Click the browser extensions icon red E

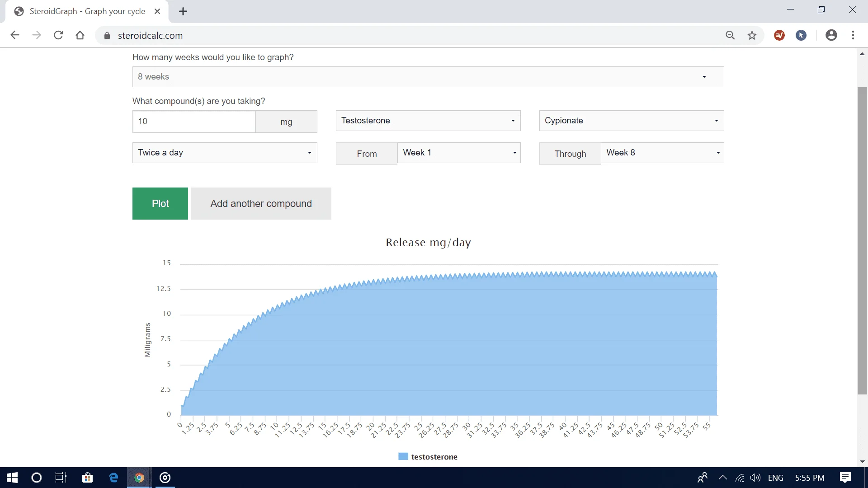click(779, 35)
